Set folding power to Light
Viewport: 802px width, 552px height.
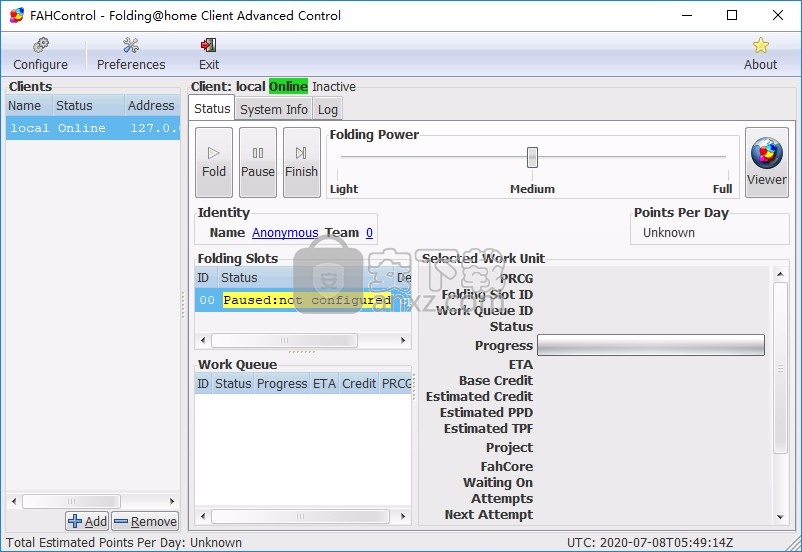click(344, 189)
